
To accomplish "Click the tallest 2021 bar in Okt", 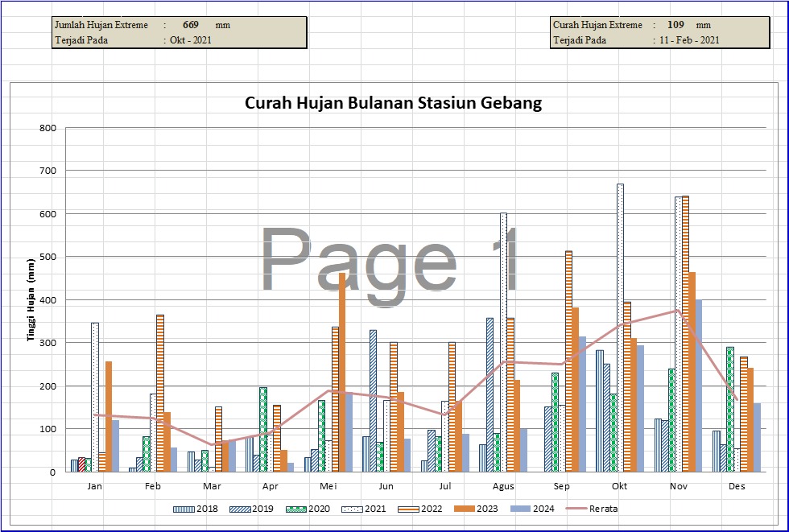I will (620, 328).
